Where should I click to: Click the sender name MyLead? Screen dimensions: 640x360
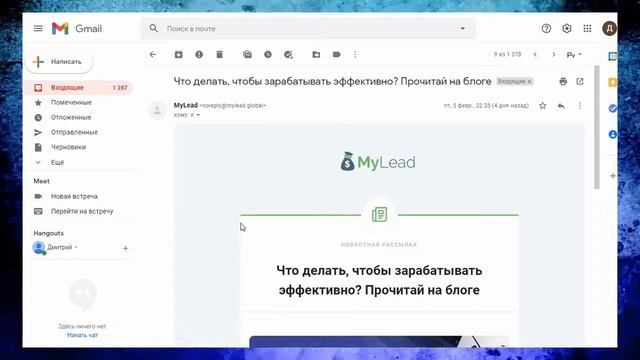pos(186,105)
